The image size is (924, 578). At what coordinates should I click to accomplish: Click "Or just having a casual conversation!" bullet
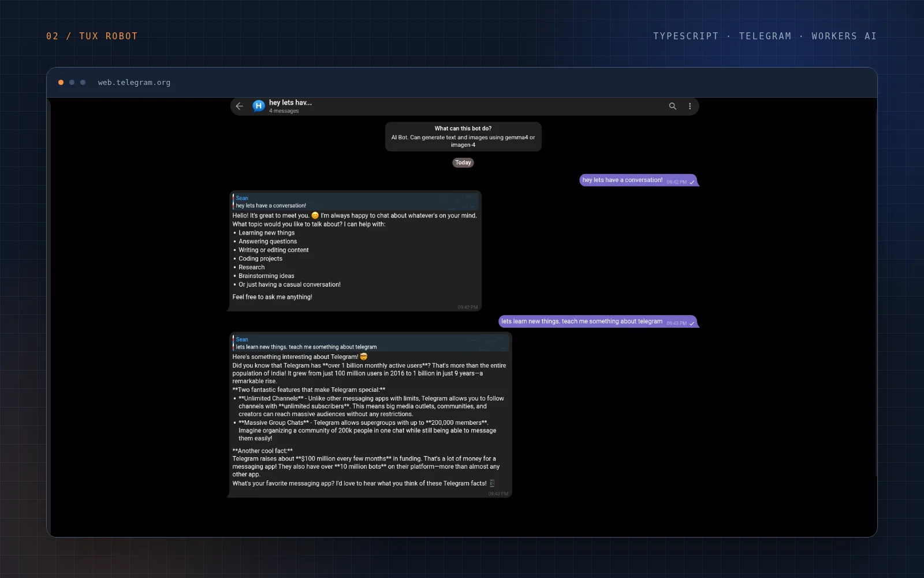[289, 285]
